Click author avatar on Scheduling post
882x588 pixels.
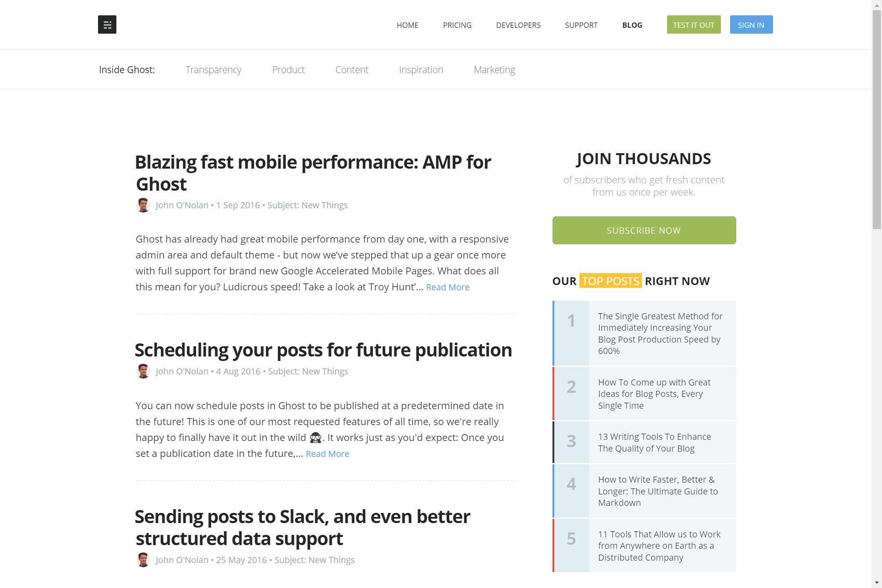143,371
